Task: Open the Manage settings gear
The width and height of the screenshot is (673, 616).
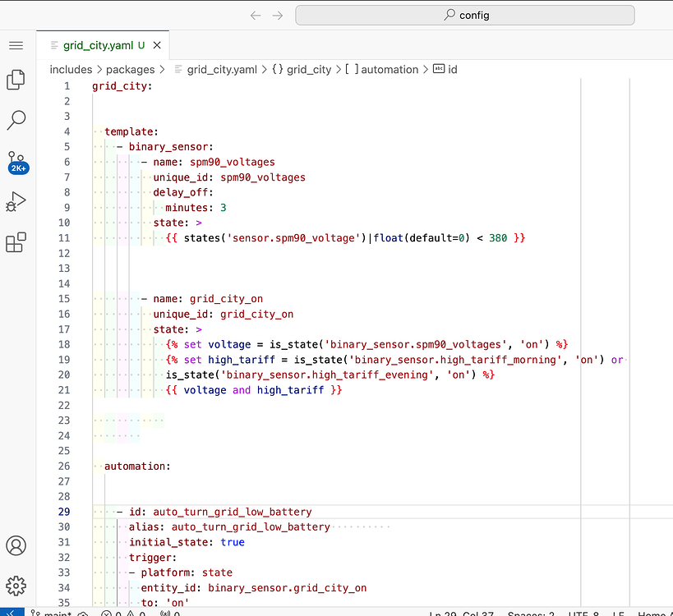Action: [x=16, y=585]
